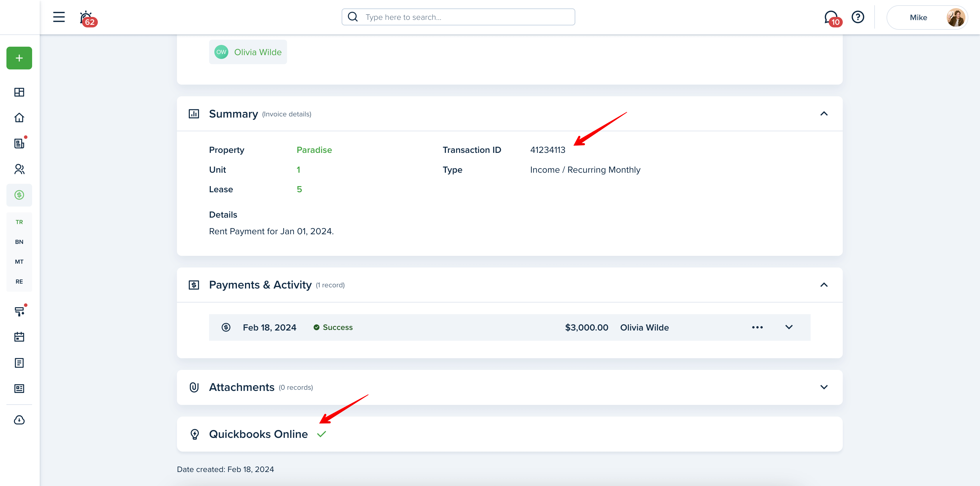Click Olivia Wilde in payment row
This screenshot has height=486, width=980.
(644, 328)
